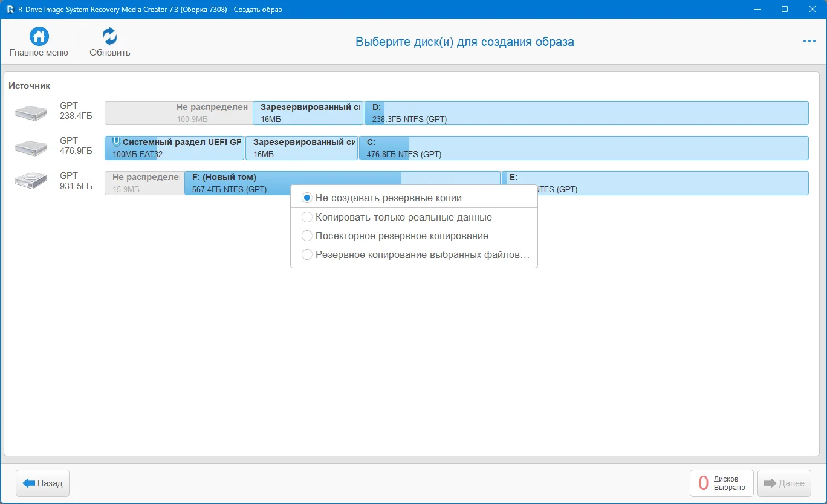This screenshot has height=504, width=827.
Task: Click the Системный раздел UEFI FAT32 partition
Action: (174, 148)
